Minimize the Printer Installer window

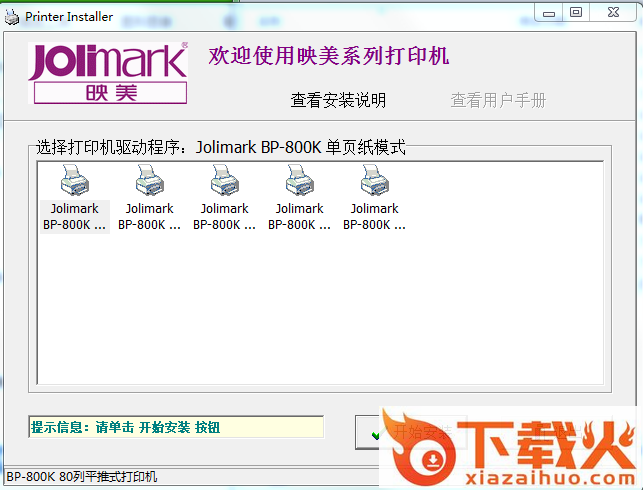click(x=549, y=12)
